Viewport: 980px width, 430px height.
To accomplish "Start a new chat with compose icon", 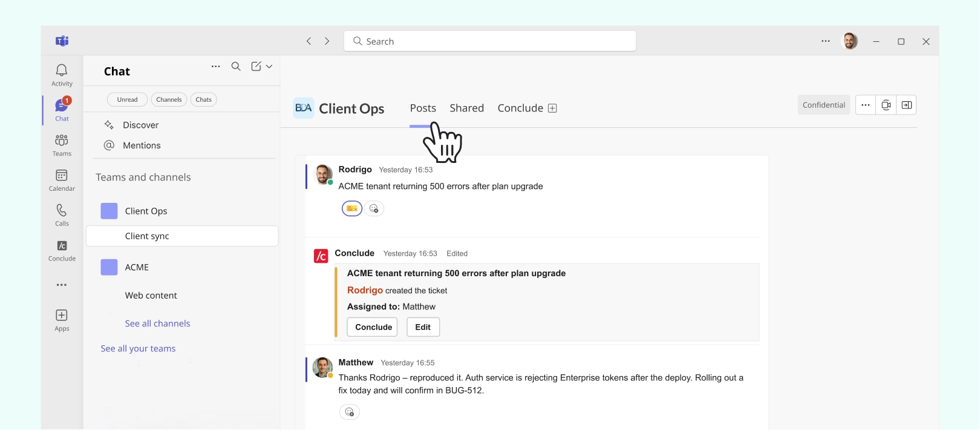I will [x=256, y=67].
